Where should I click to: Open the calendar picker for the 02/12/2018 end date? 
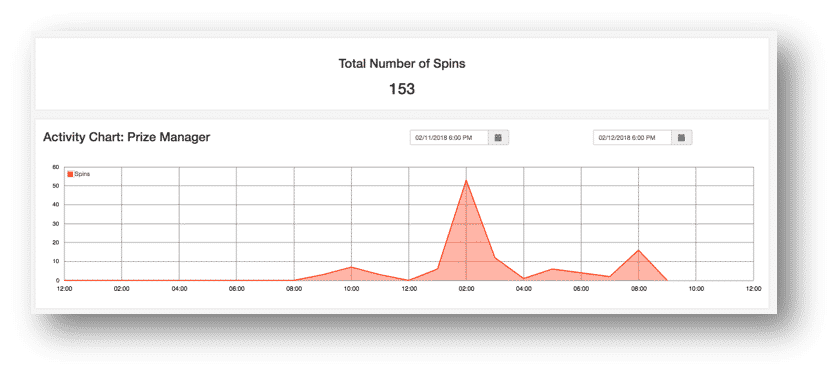[x=681, y=137]
